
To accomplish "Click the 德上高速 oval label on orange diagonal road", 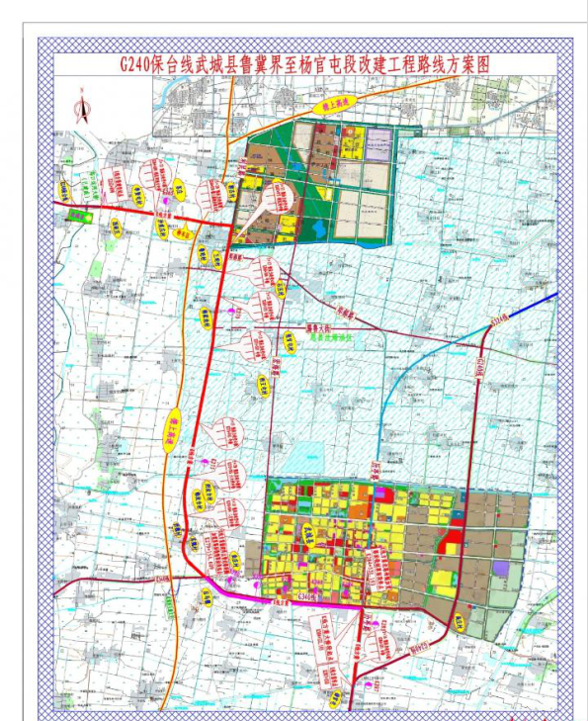I will [x=330, y=107].
